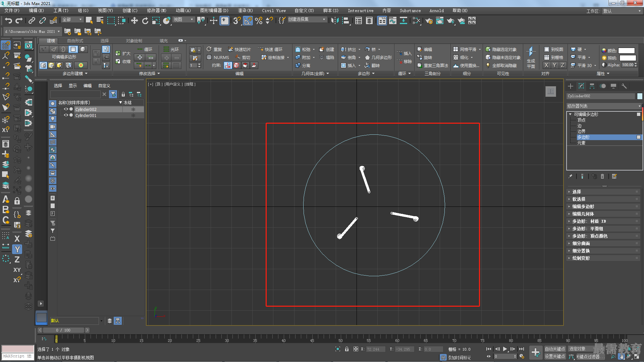Select the Vertex sub-object level icon in ribbon
The height and width of the screenshot is (362, 644).
(x=44, y=49)
